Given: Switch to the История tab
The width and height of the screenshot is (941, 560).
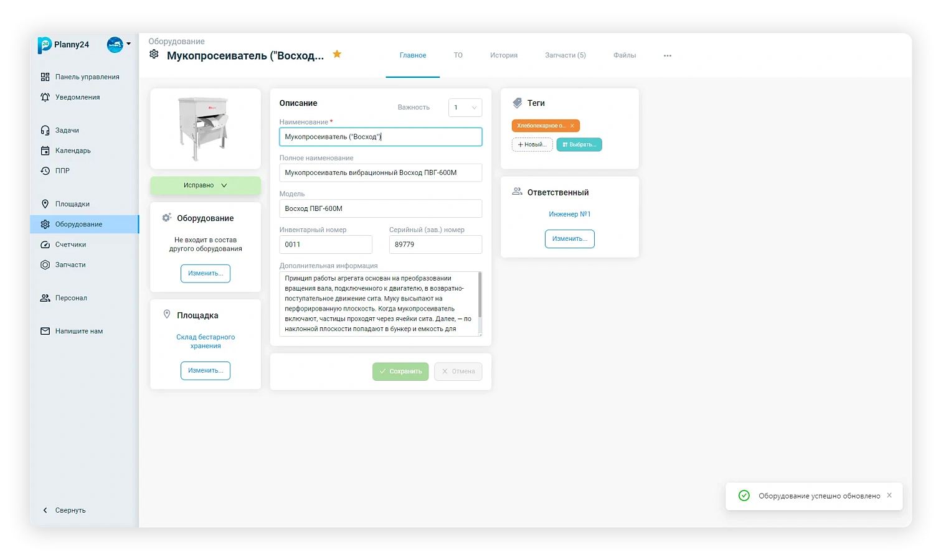Looking at the screenshot, I should click(504, 55).
